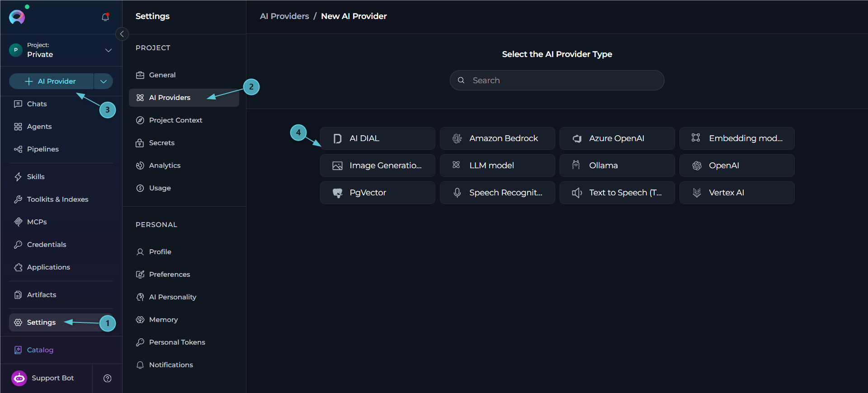868x393 pixels.
Task: Click the AI Providers breadcrumb link
Action: tap(284, 16)
